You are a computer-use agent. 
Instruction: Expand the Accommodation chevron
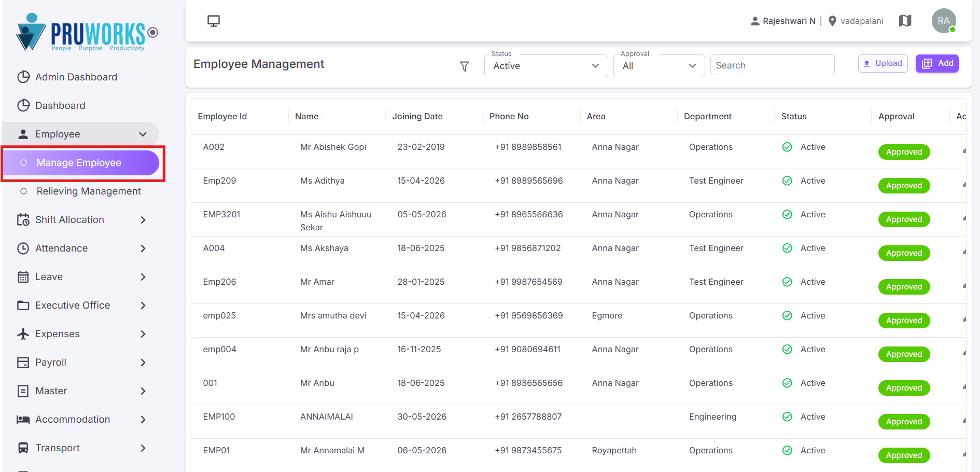(x=143, y=420)
